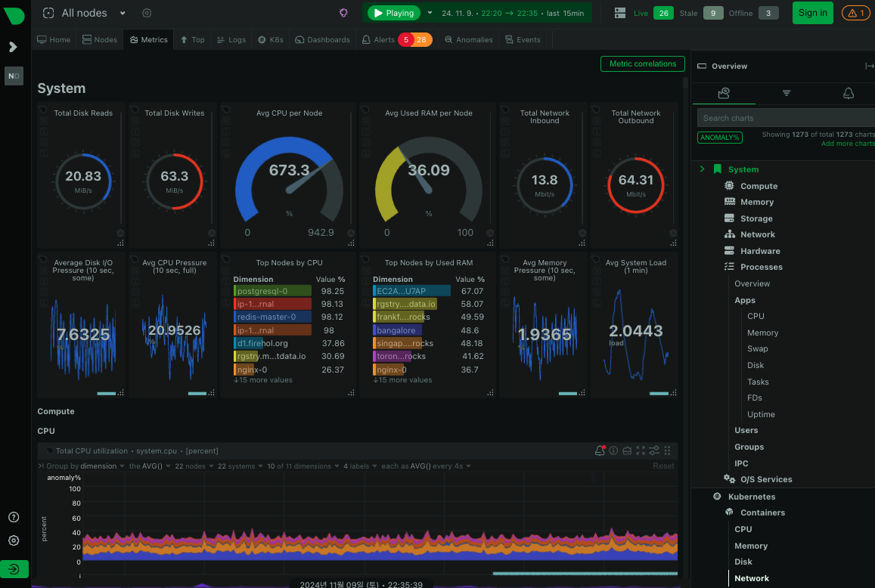The width and height of the screenshot is (875, 588).
Task: Switch to the Nodes tab
Action: click(x=100, y=39)
